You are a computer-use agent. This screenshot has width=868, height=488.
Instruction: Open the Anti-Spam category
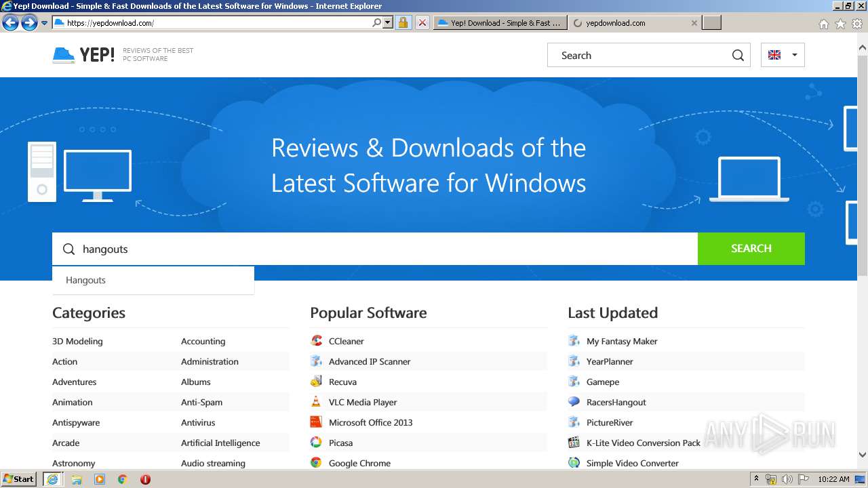[201, 402]
